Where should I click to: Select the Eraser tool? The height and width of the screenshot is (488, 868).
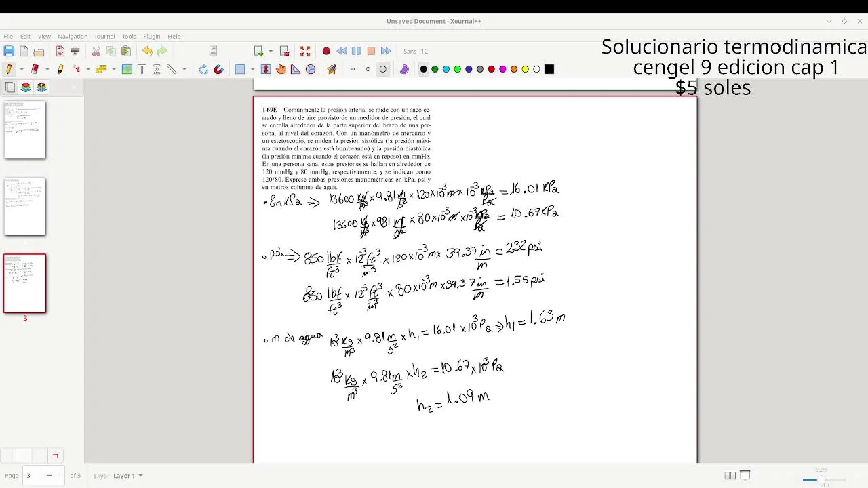35,69
